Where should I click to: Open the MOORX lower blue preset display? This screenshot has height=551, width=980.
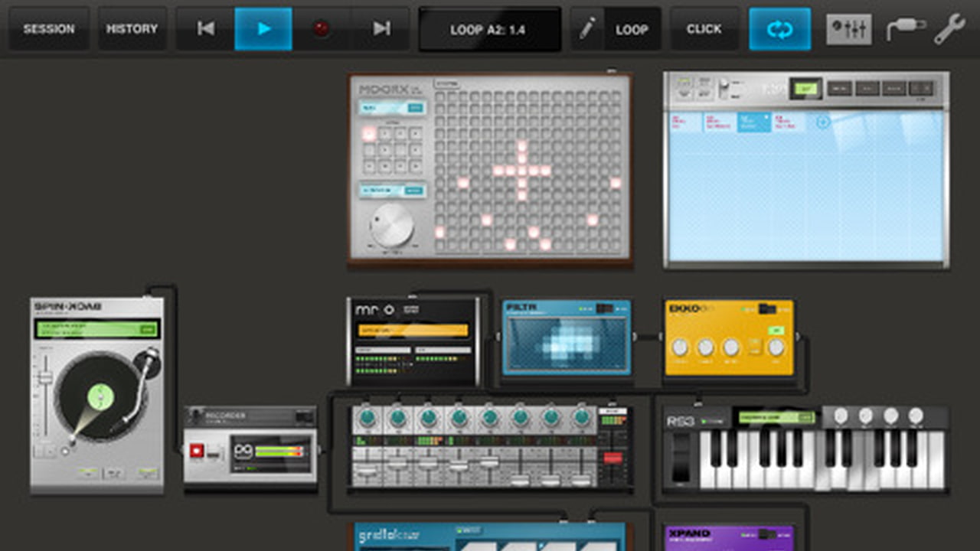392,191
